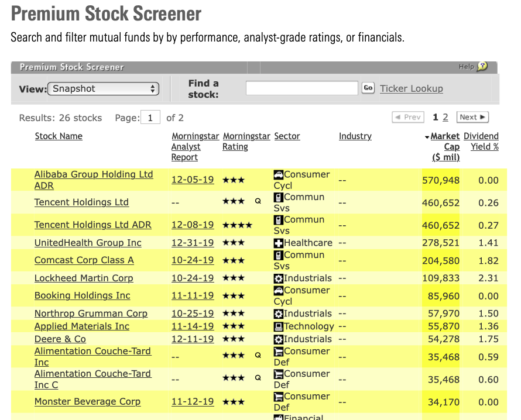Open Deere & Co report 12-11-19

coord(193,339)
